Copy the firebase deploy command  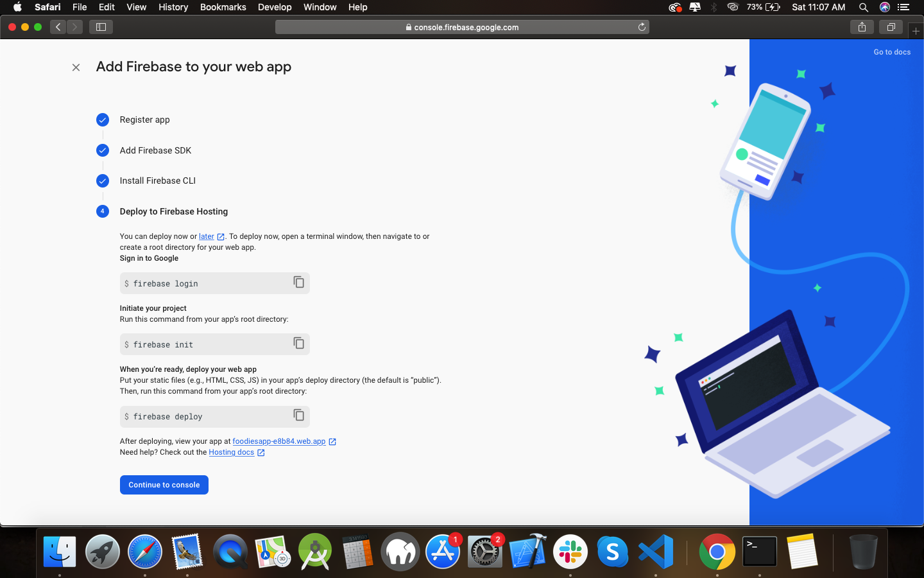298,415
